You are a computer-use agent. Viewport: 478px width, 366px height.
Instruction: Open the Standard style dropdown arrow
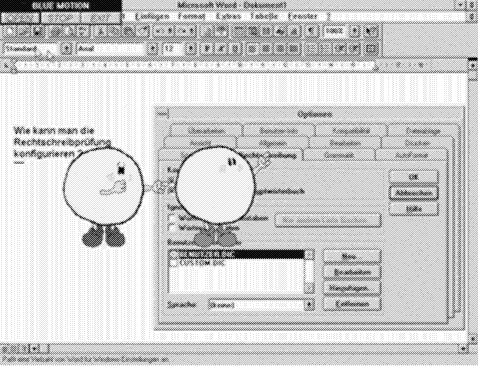[66, 49]
